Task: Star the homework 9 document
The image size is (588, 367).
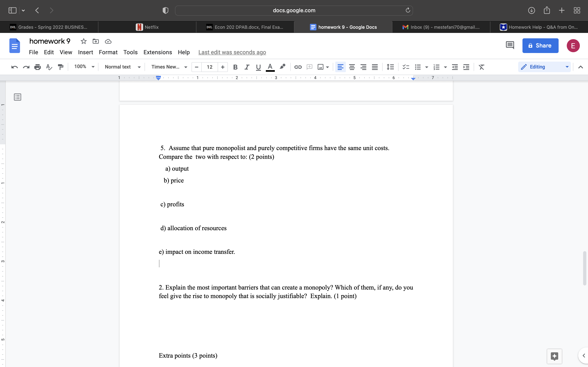Action: click(x=84, y=41)
